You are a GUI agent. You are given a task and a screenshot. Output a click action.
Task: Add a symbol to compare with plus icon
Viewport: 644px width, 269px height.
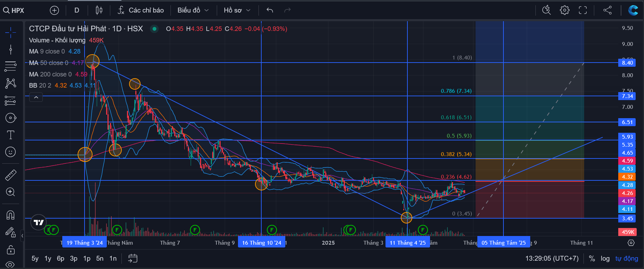(x=54, y=10)
